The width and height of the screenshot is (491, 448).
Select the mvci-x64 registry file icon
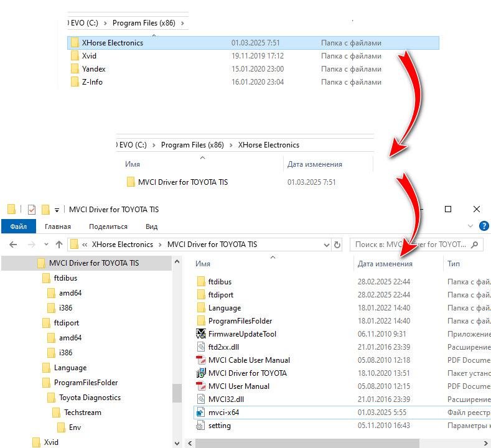[x=201, y=413]
